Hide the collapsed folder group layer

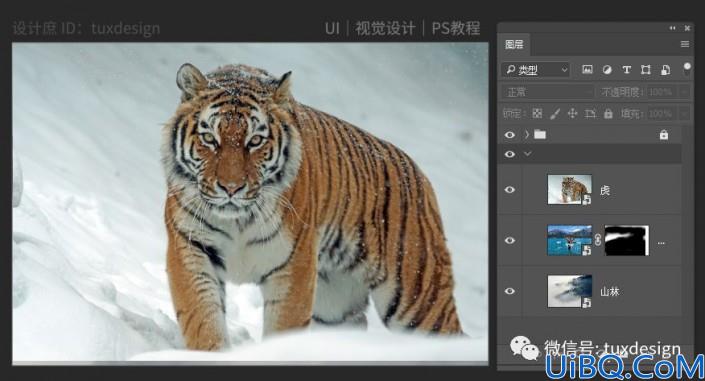(510, 135)
